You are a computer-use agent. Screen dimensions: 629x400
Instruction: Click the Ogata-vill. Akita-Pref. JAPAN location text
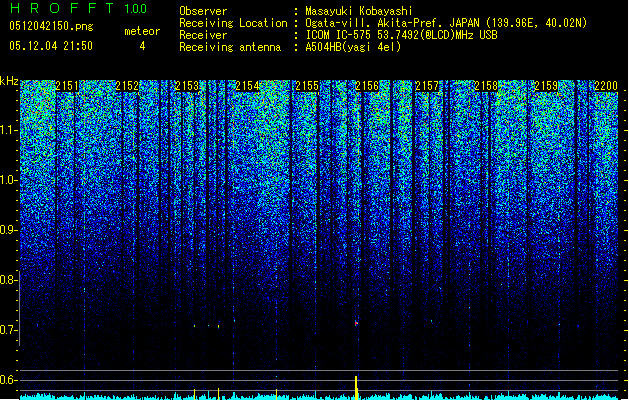[446, 23]
